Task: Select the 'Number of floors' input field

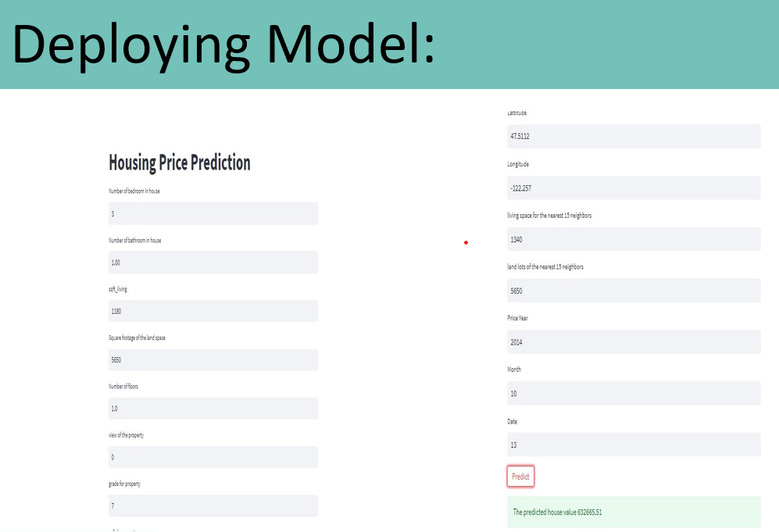Action: [213, 408]
